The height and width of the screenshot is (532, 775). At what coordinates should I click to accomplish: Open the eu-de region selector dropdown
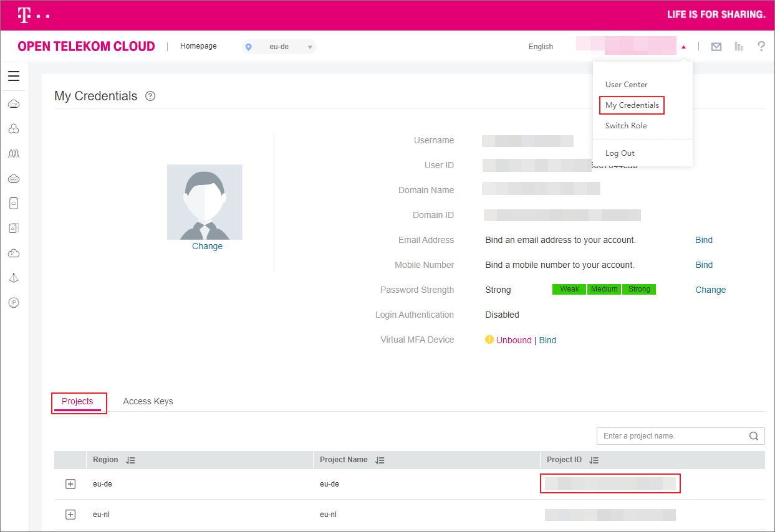click(279, 47)
